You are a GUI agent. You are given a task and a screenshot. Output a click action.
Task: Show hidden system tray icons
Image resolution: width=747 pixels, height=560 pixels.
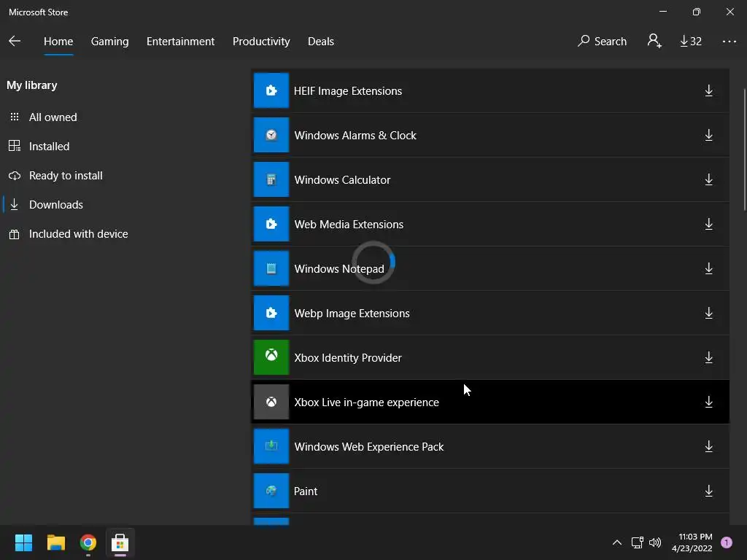coord(617,542)
